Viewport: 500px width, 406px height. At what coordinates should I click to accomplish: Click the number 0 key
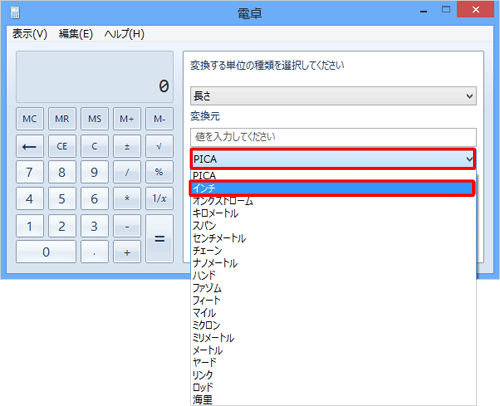pos(46,252)
